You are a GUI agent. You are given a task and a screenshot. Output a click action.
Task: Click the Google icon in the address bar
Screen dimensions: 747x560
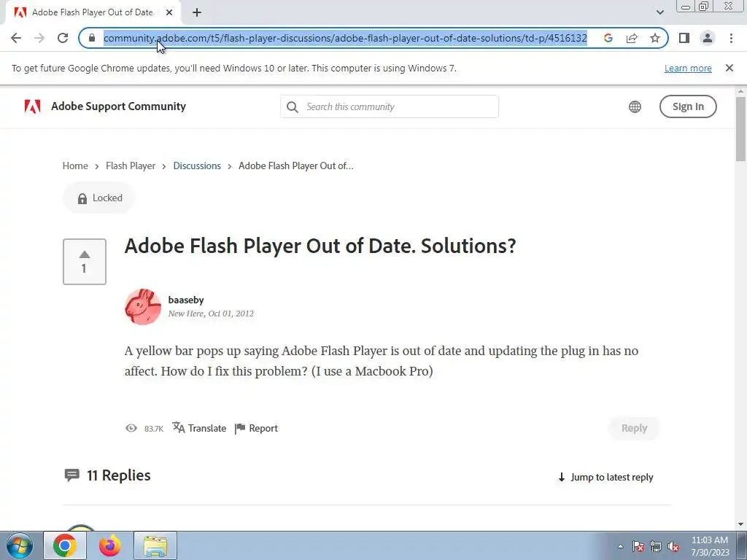(608, 38)
